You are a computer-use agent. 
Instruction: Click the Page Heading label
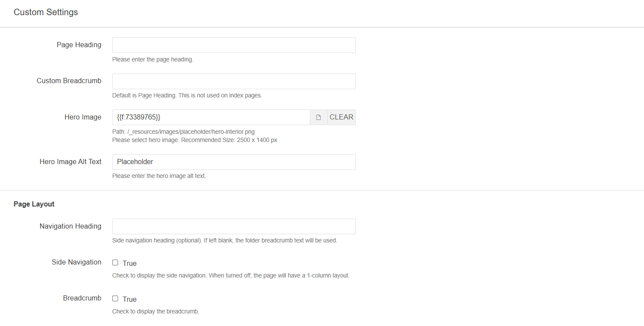click(x=79, y=45)
